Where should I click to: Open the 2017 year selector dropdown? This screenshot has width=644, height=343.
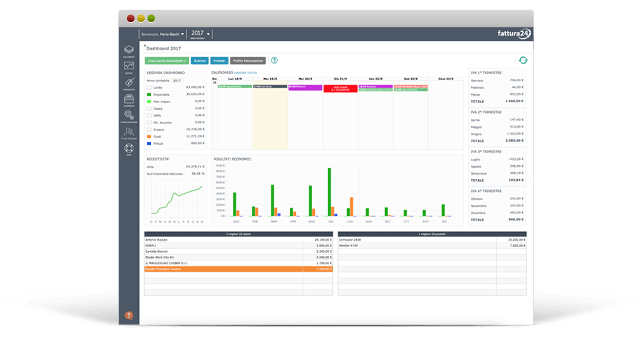coord(200,33)
